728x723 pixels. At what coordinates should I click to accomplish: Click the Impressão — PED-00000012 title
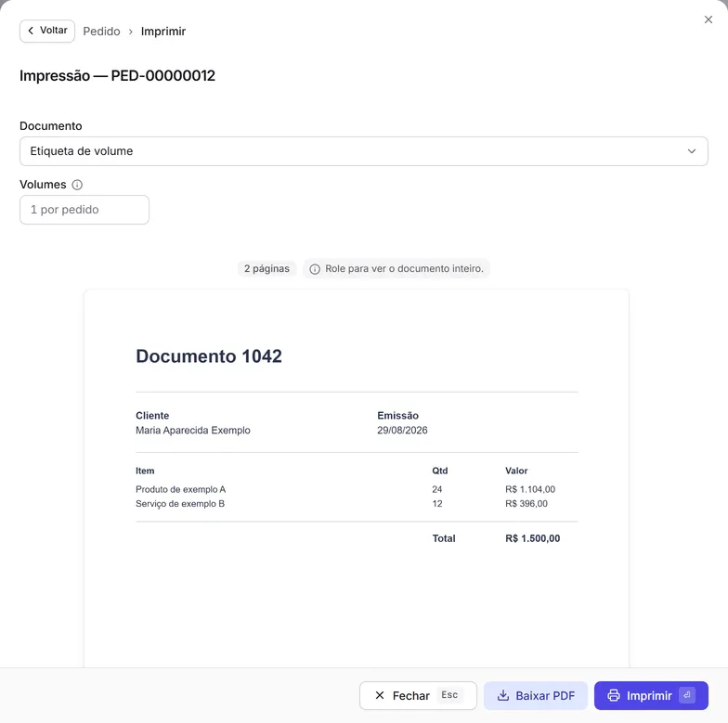coord(117,76)
